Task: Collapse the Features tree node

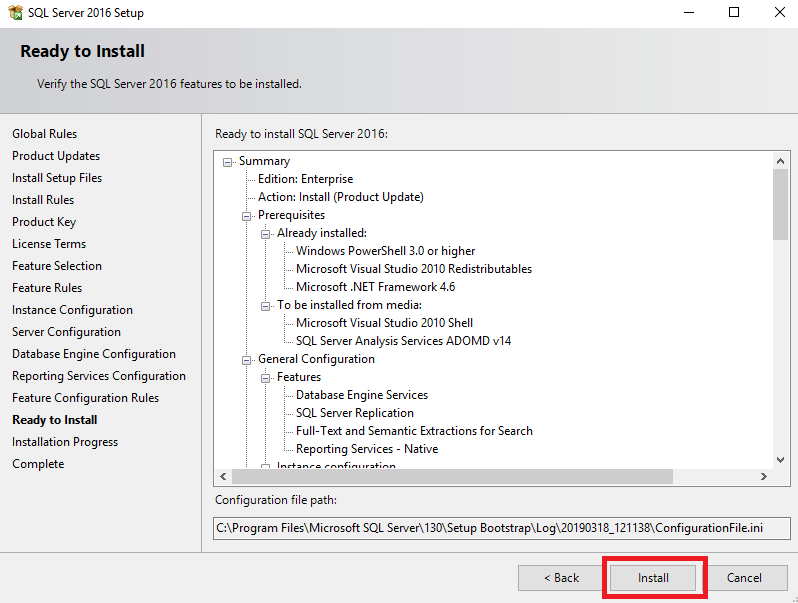Action: (265, 378)
